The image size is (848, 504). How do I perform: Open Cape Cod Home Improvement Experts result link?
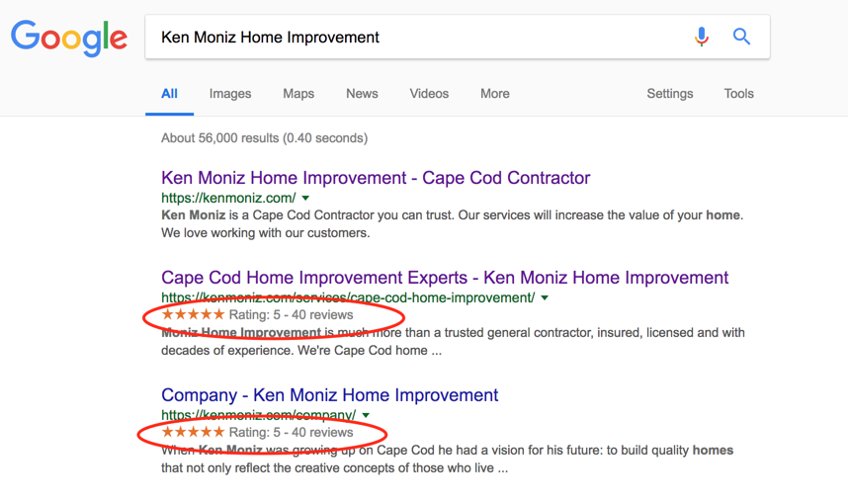(445, 278)
